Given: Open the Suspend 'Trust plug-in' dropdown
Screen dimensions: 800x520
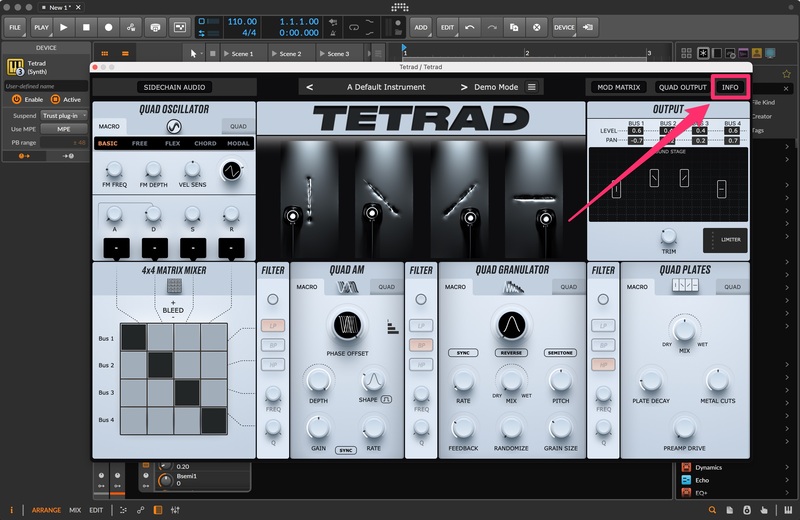Looking at the screenshot, I should pos(63,115).
